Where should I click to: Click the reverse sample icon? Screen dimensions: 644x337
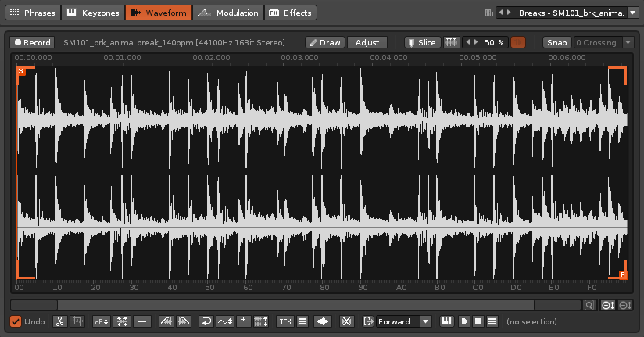[206, 321]
